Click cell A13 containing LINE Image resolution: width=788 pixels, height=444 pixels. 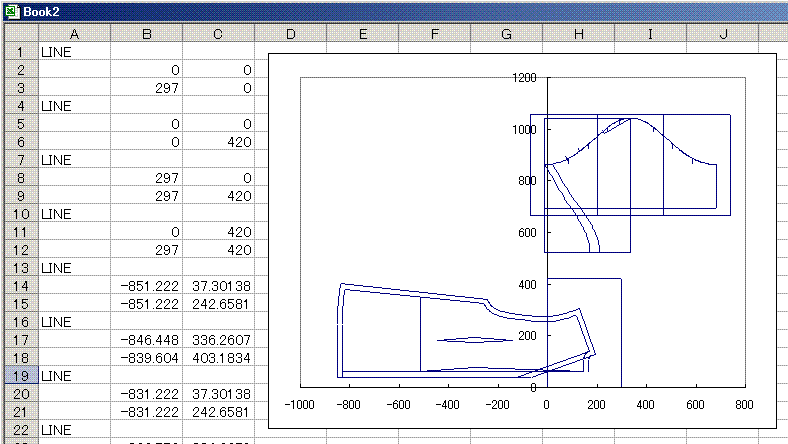coord(74,267)
